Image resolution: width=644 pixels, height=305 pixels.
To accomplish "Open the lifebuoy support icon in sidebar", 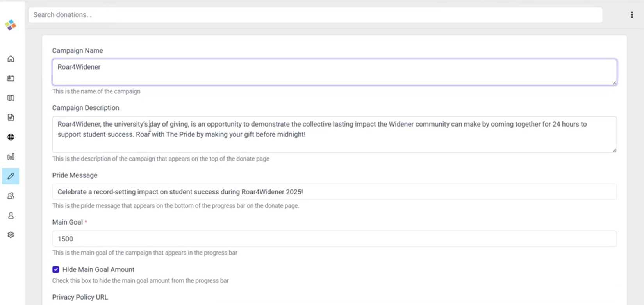I will 11,137.
